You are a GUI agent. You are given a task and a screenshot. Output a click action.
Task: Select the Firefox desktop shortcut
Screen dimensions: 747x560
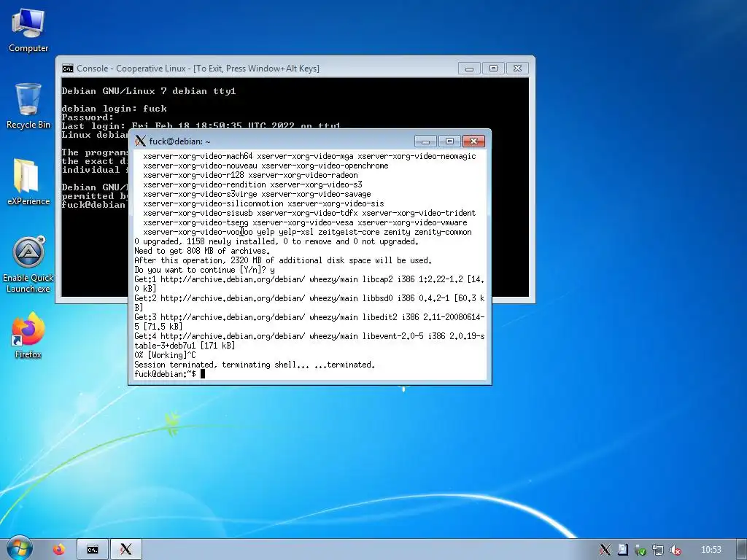pos(28,335)
